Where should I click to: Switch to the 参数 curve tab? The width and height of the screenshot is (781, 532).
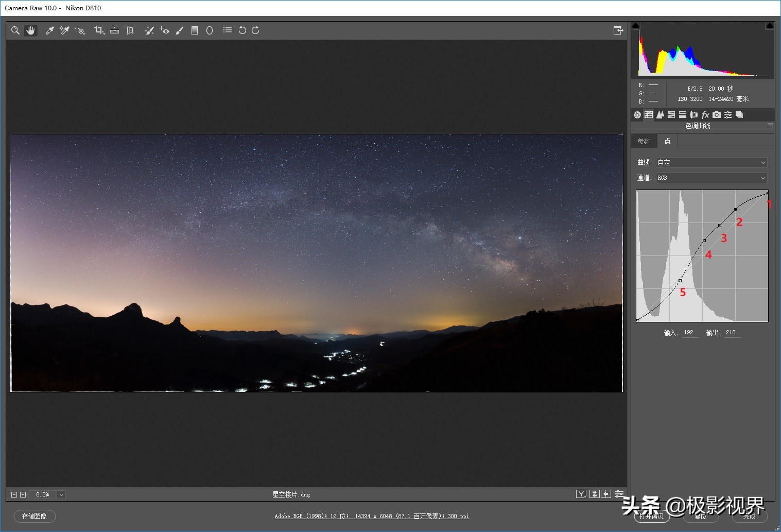tap(644, 141)
